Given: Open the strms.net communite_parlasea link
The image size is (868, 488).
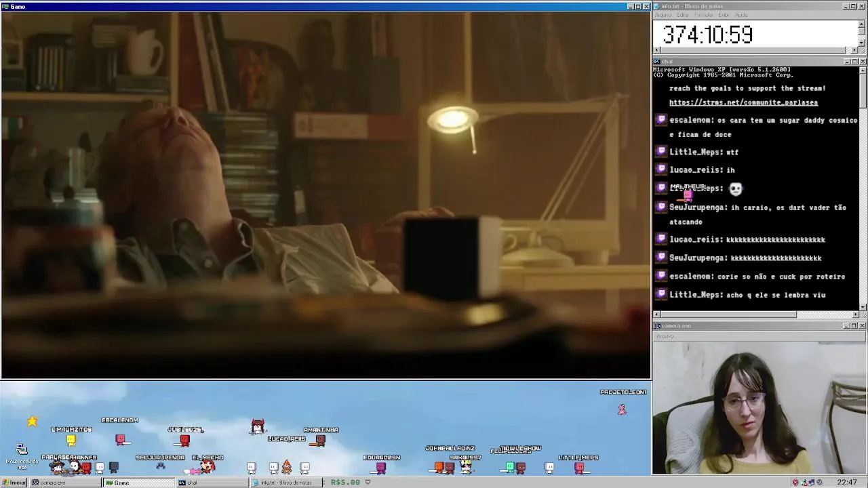Looking at the screenshot, I should pyautogui.click(x=743, y=102).
